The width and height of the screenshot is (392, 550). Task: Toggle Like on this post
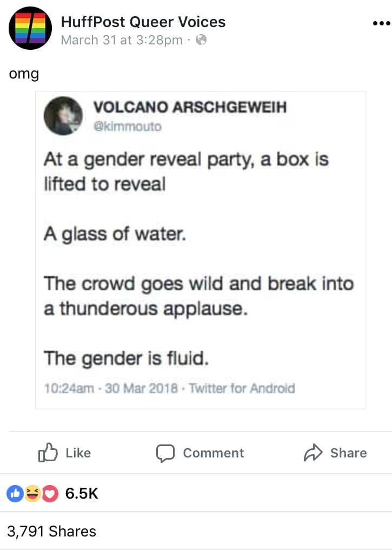(64, 453)
